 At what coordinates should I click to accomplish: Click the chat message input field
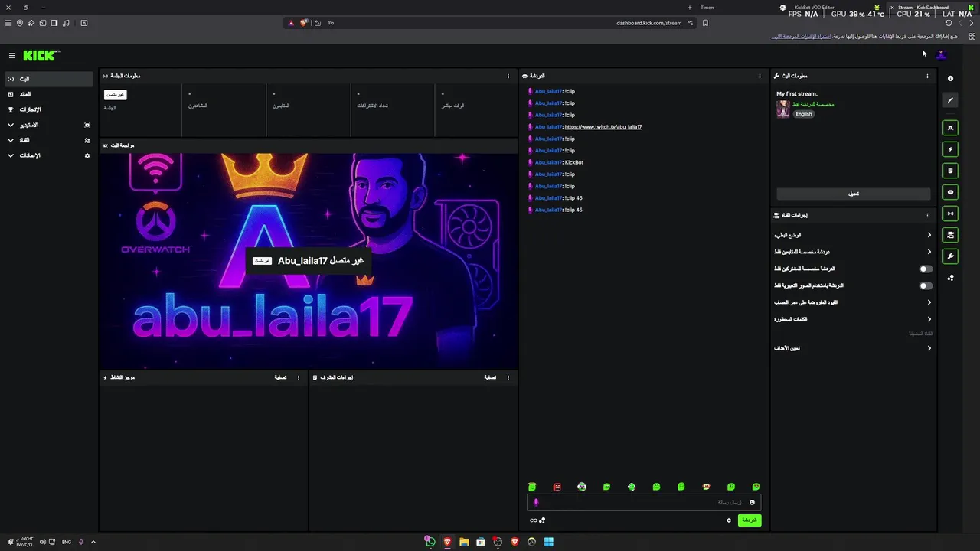[x=643, y=503]
